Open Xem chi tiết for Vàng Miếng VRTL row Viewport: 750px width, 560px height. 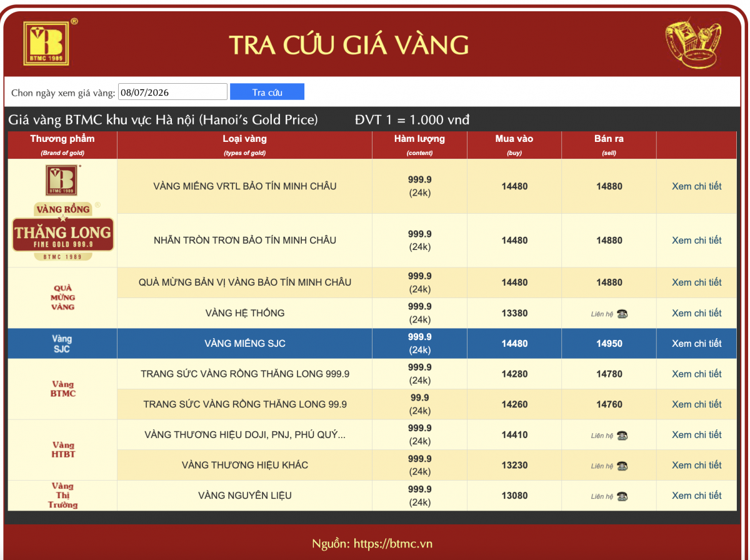(696, 186)
